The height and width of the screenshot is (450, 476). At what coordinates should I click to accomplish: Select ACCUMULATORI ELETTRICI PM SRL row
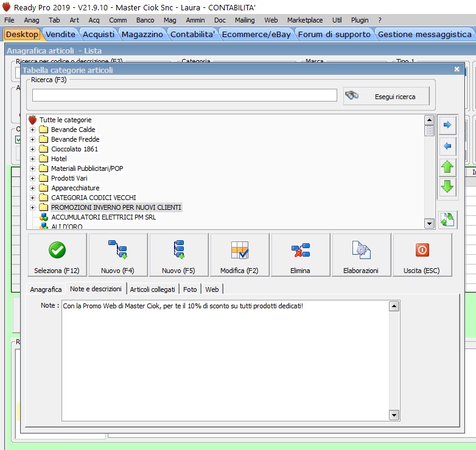tap(103, 217)
